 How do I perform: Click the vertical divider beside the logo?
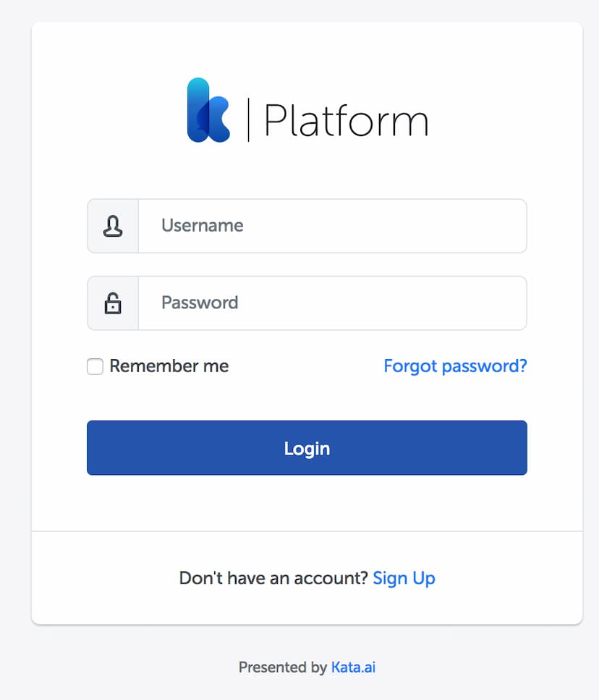tap(248, 119)
